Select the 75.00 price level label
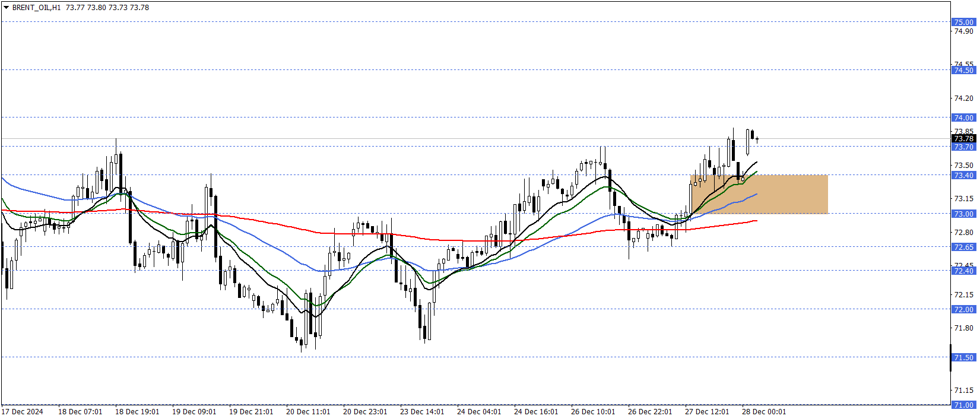 coord(963,22)
